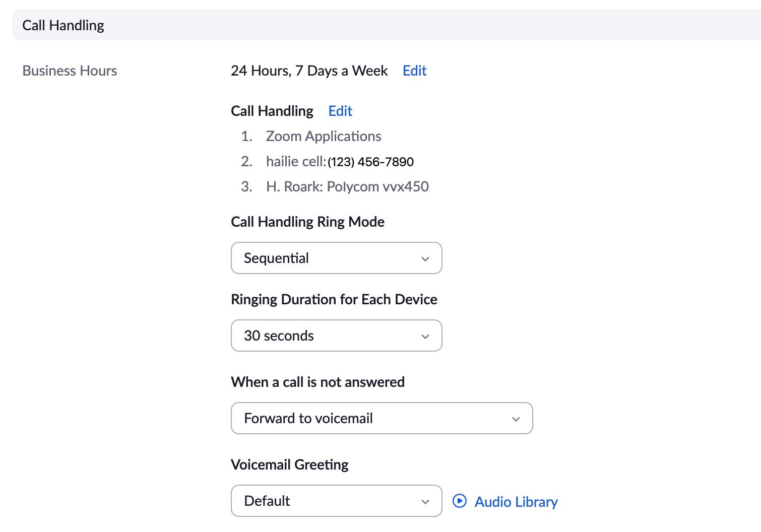Click the 24 Hours, 7 Days a Week text
Image resolution: width=761 pixels, height=532 pixels.
pyautogui.click(x=309, y=71)
